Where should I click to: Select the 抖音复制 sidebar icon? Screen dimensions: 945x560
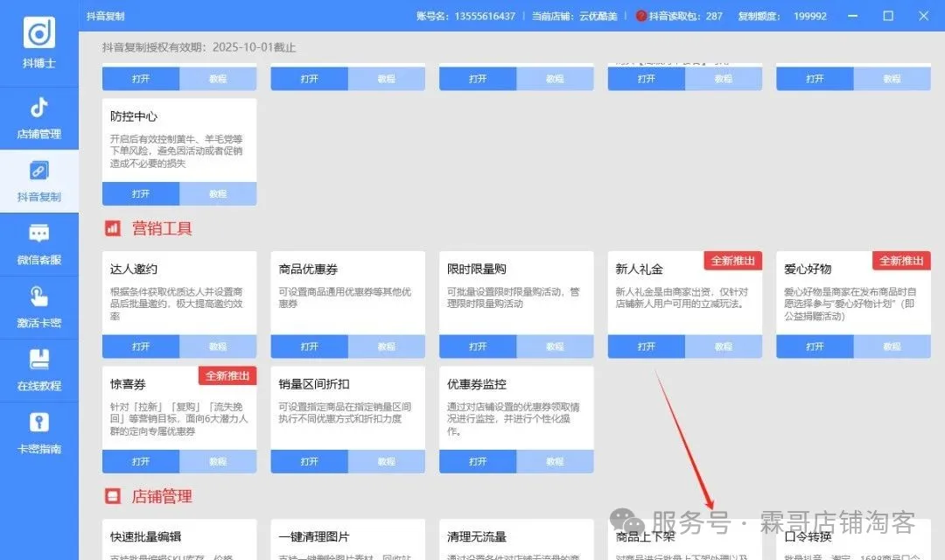click(x=38, y=171)
